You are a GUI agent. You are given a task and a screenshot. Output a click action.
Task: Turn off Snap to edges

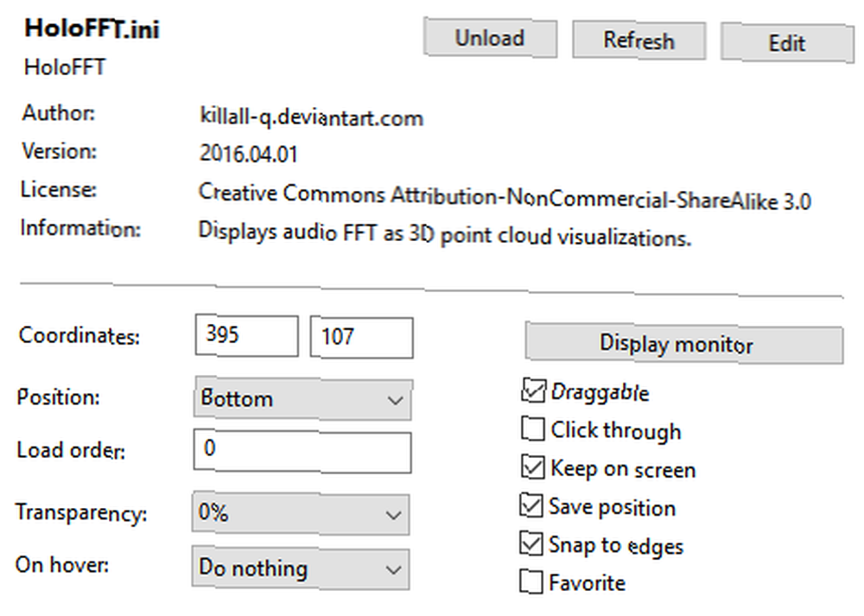531,543
